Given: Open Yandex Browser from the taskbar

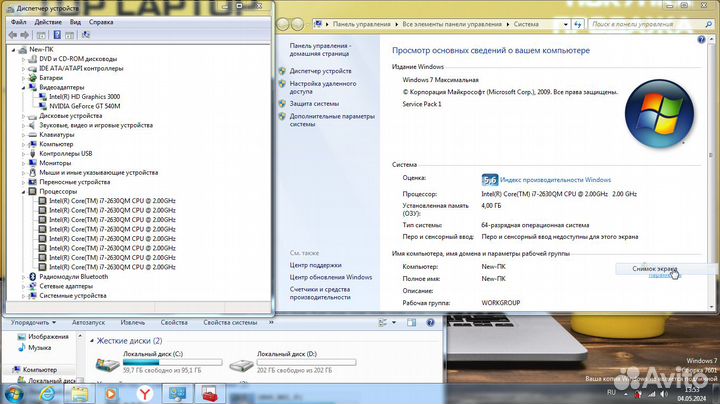Looking at the screenshot, I should coord(145,394).
